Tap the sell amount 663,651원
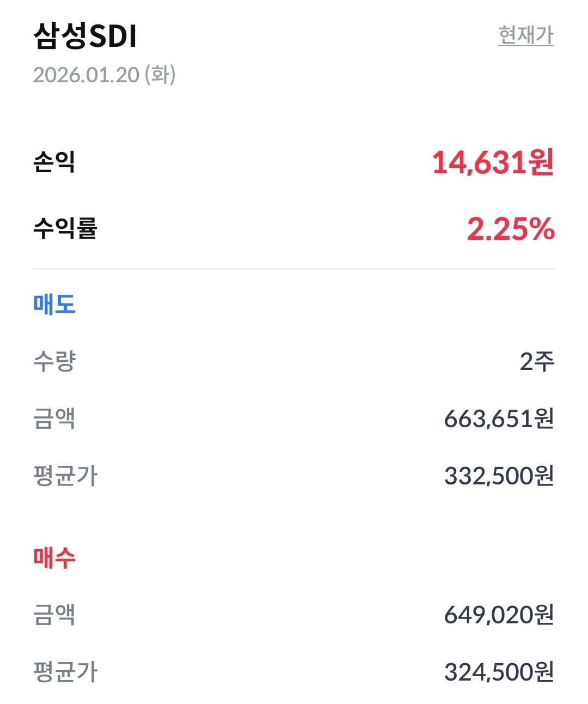588x704 pixels. click(499, 418)
